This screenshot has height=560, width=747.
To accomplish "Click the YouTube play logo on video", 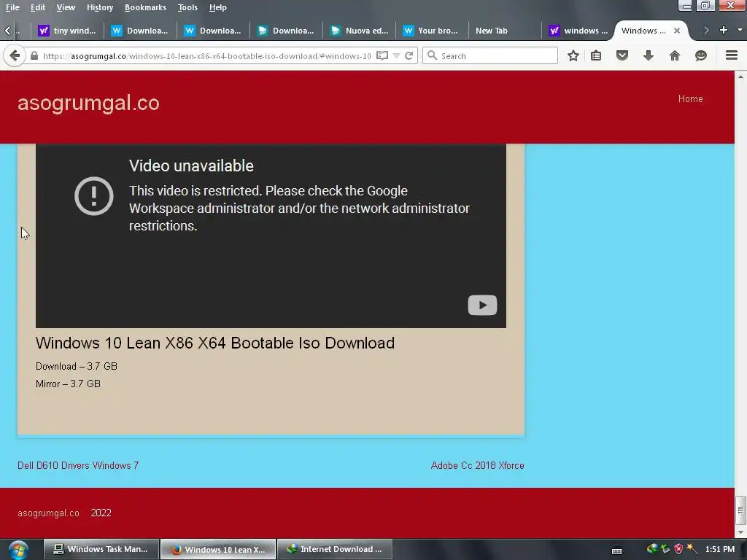I will [482, 306].
